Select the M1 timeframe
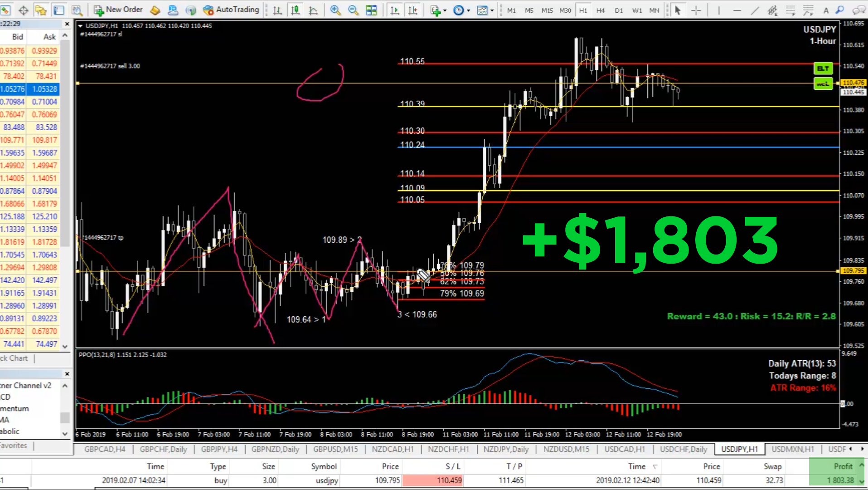This screenshot has height=490, width=868. pos(511,10)
